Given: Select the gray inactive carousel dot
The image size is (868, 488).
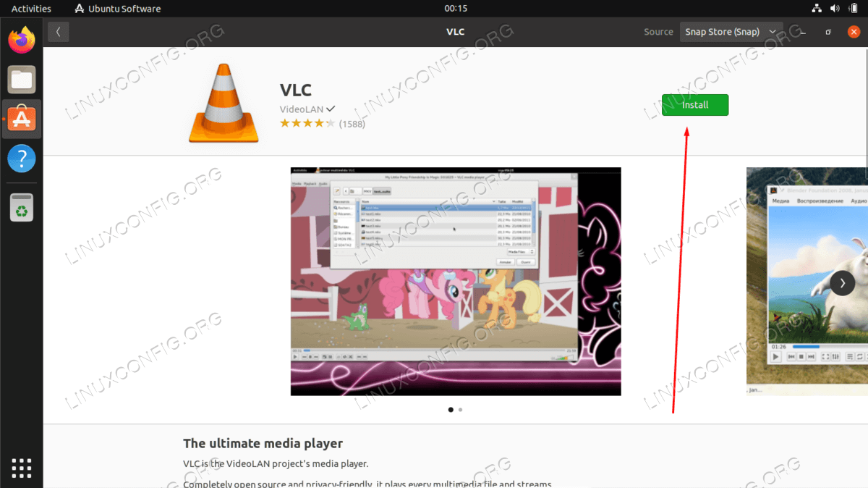Looking at the screenshot, I should click(x=461, y=410).
